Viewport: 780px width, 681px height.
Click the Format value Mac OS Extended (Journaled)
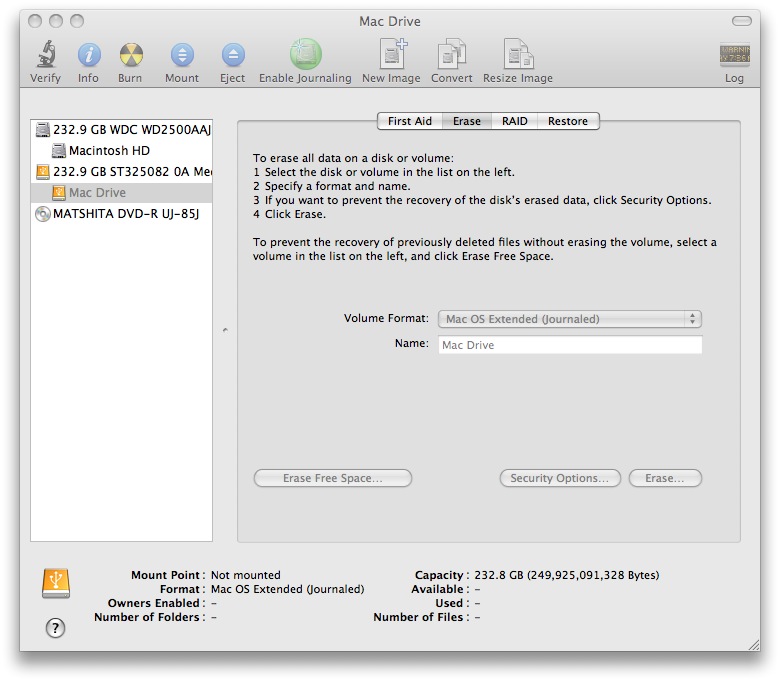click(x=288, y=589)
